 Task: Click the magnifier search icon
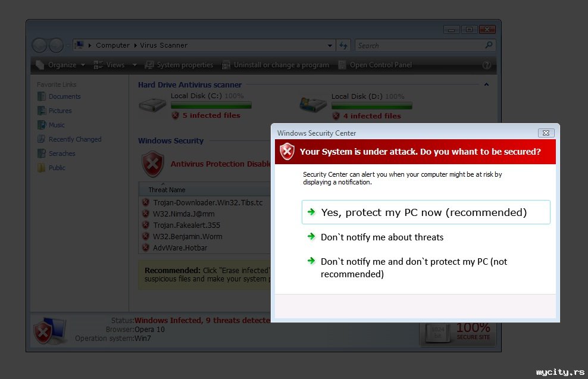tap(489, 45)
